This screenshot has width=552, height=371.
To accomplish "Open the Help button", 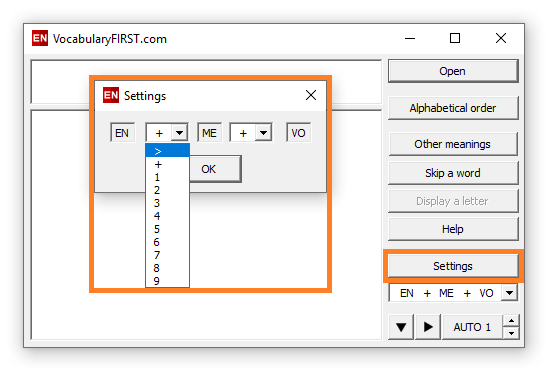I will coord(453,229).
